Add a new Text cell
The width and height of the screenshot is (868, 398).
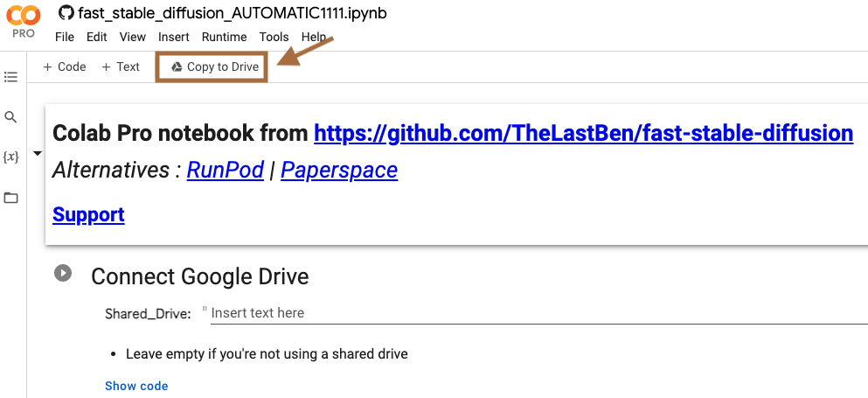tap(121, 67)
